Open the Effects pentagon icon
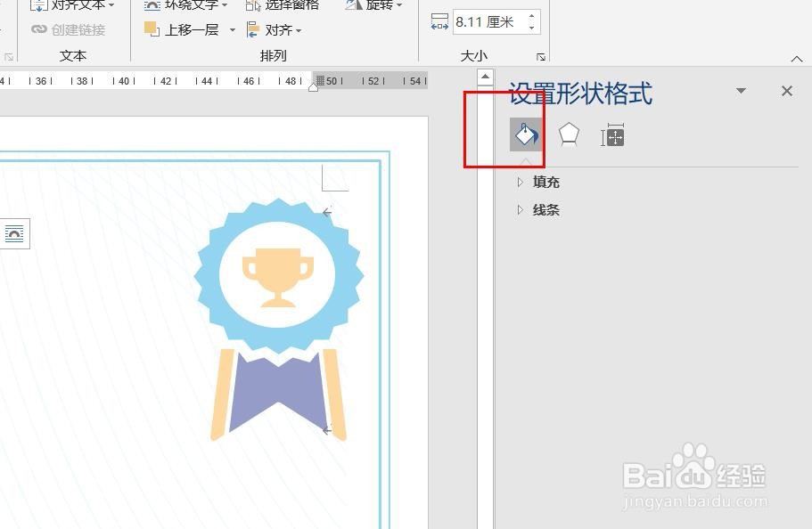The height and width of the screenshot is (529, 812). (x=569, y=134)
